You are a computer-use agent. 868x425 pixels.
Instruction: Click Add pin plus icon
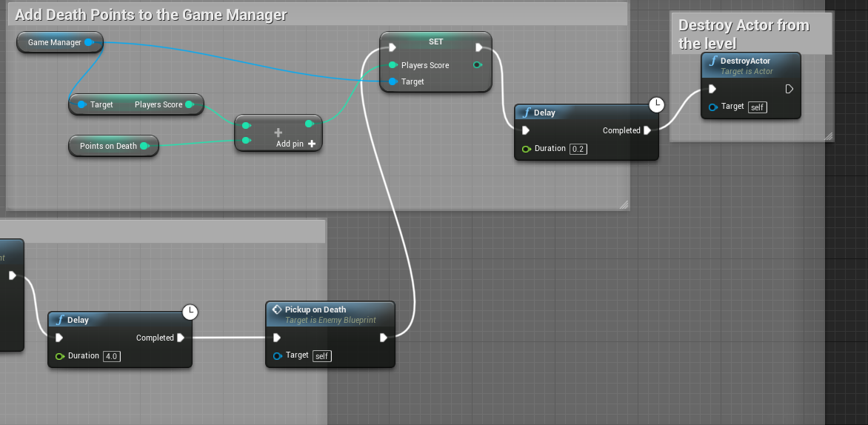(313, 144)
